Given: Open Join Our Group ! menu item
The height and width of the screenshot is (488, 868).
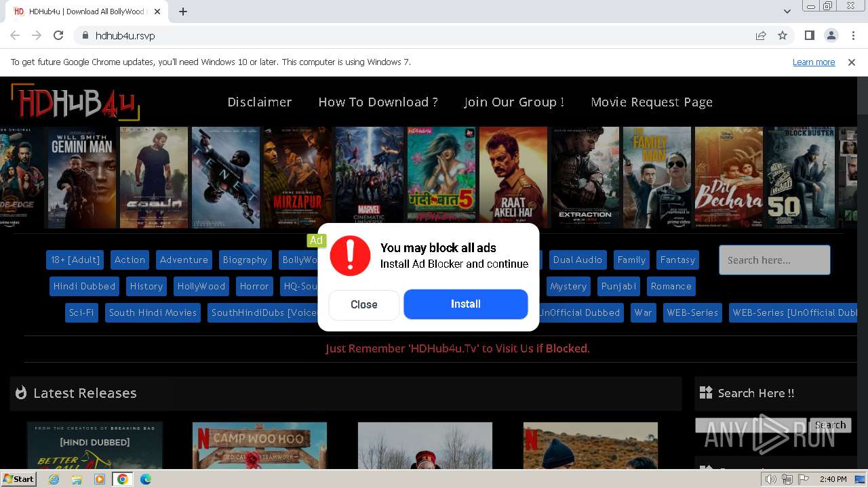Looking at the screenshot, I should pos(514,102).
